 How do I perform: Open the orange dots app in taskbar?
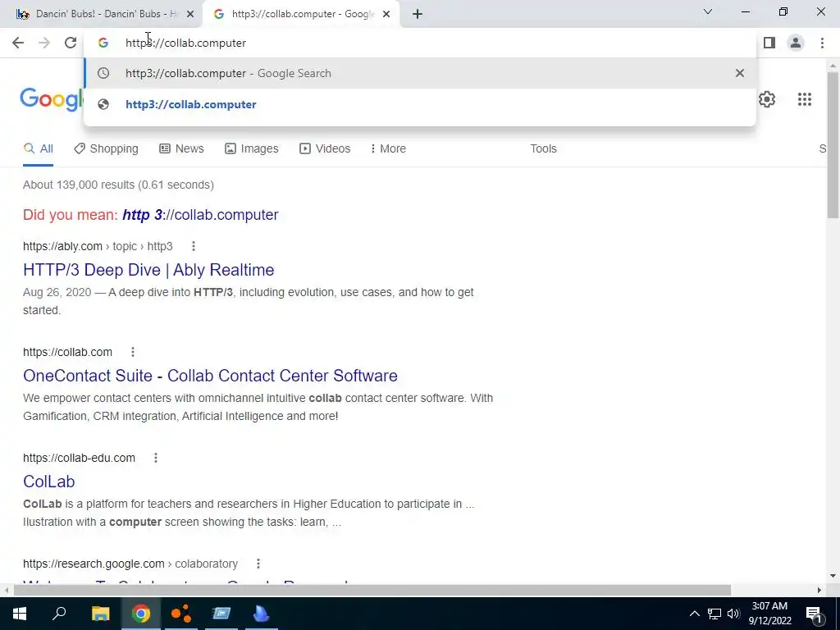point(181,614)
